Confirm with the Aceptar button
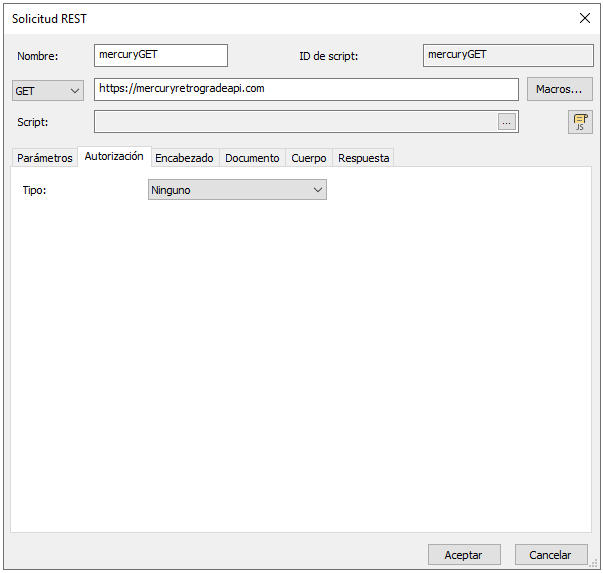This screenshot has height=573, width=603. coord(464,555)
